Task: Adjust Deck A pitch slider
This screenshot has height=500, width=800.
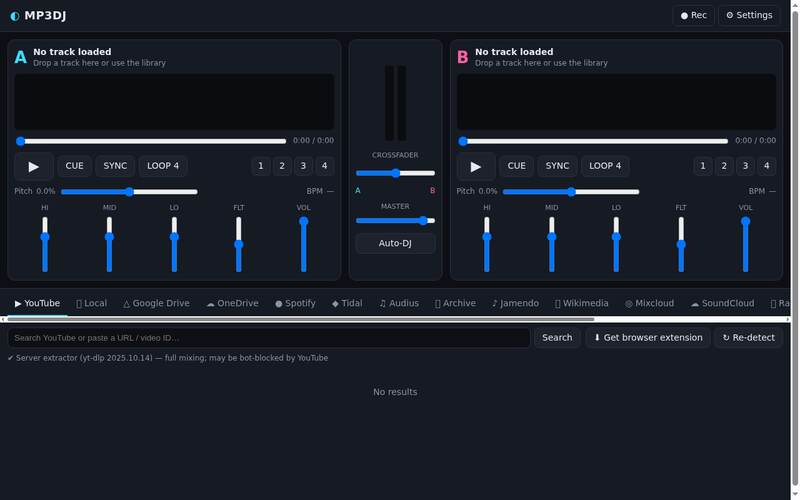Action: click(129, 192)
